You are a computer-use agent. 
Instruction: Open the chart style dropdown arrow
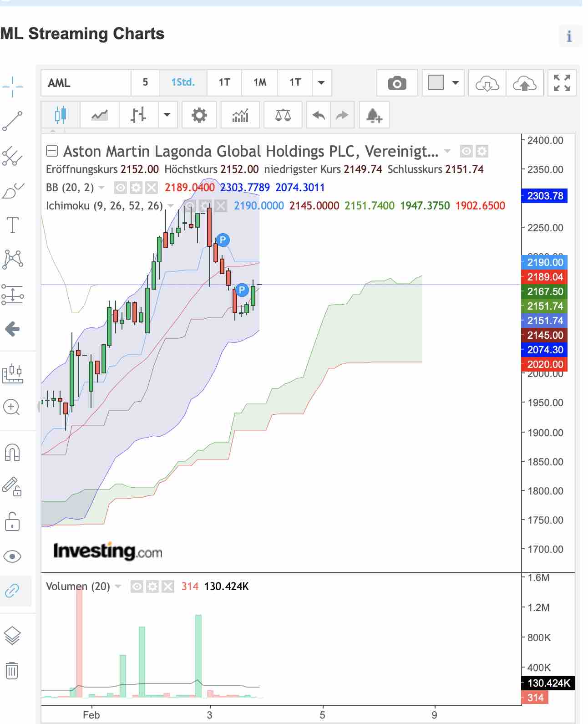(x=167, y=115)
